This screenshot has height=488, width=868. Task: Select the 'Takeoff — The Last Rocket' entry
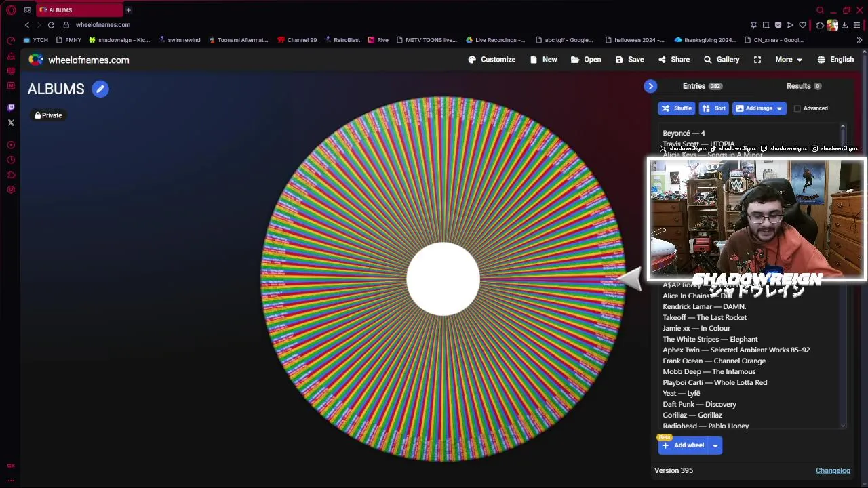[705, 317]
